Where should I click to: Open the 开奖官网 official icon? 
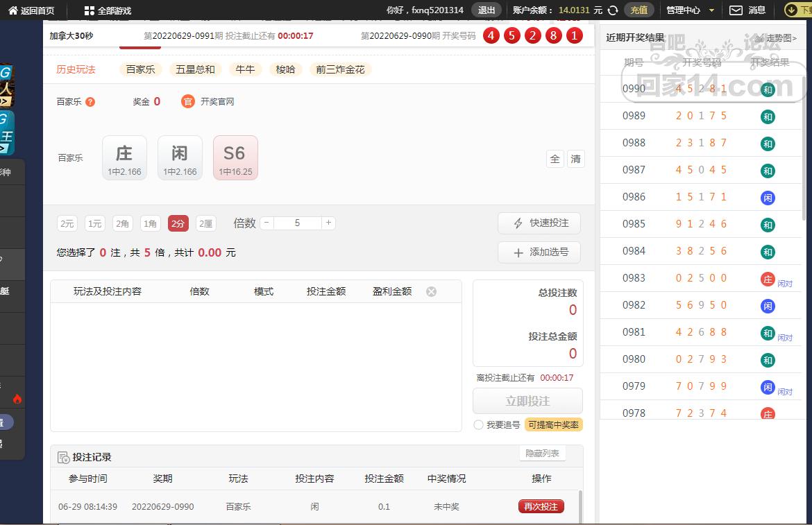coord(187,102)
